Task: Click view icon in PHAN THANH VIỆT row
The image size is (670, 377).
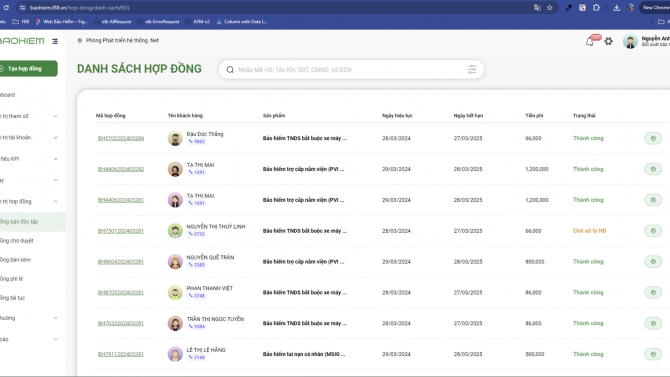Action: [653, 292]
